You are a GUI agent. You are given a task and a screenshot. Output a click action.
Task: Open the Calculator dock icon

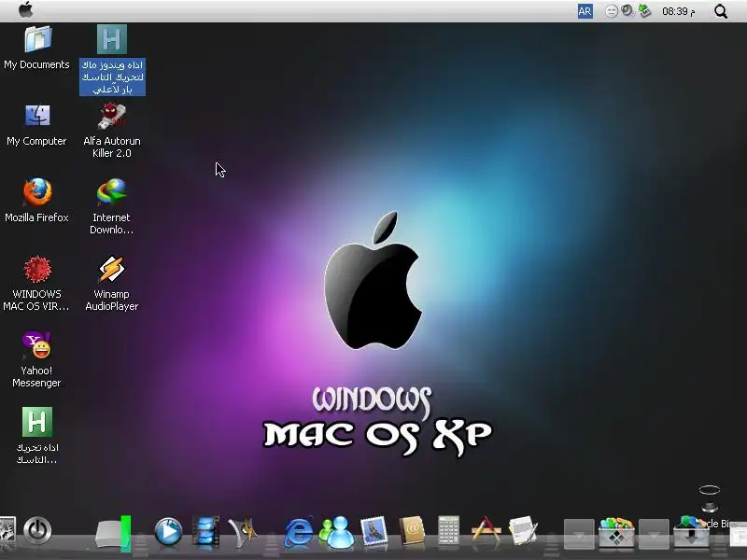pyautogui.click(x=448, y=530)
